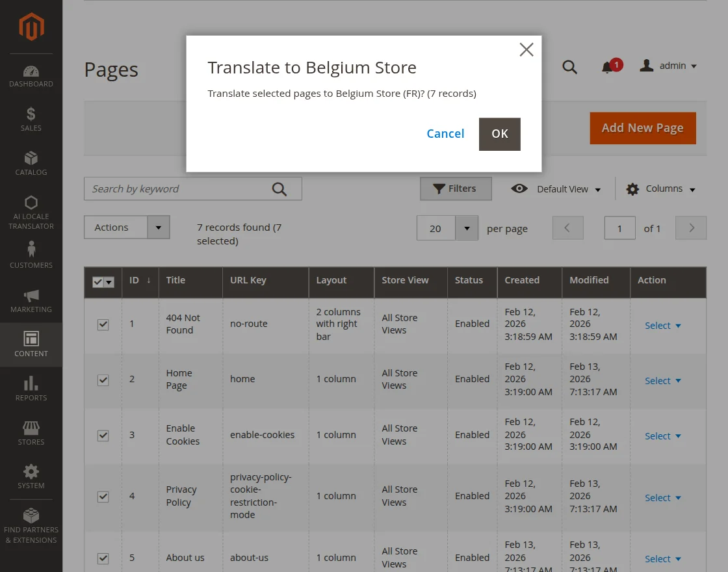Uncheck the 404 Not Found row checkbox
Image resolution: width=728 pixels, height=572 pixels.
pos(103,324)
